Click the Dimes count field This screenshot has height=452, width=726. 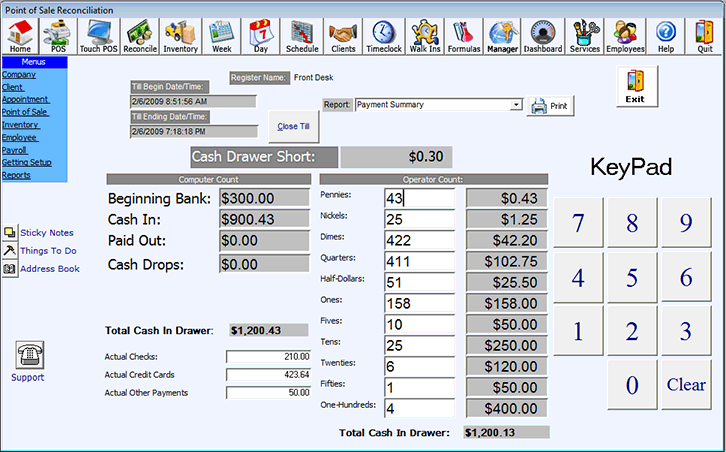419,240
